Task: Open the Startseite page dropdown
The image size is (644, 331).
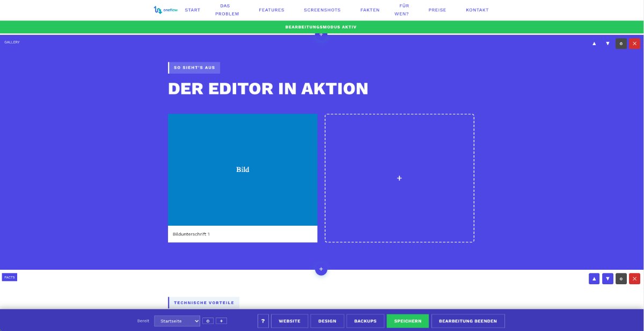Action: (177, 321)
